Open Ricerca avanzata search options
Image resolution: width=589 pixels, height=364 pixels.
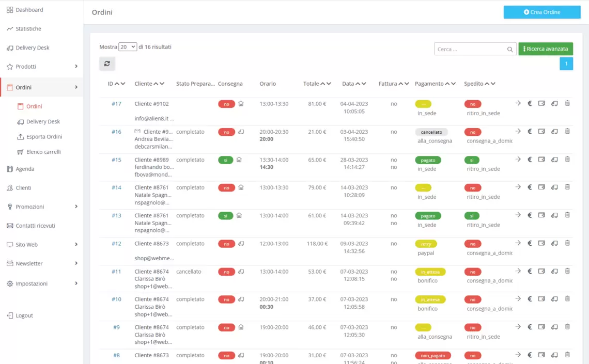point(546,49)
